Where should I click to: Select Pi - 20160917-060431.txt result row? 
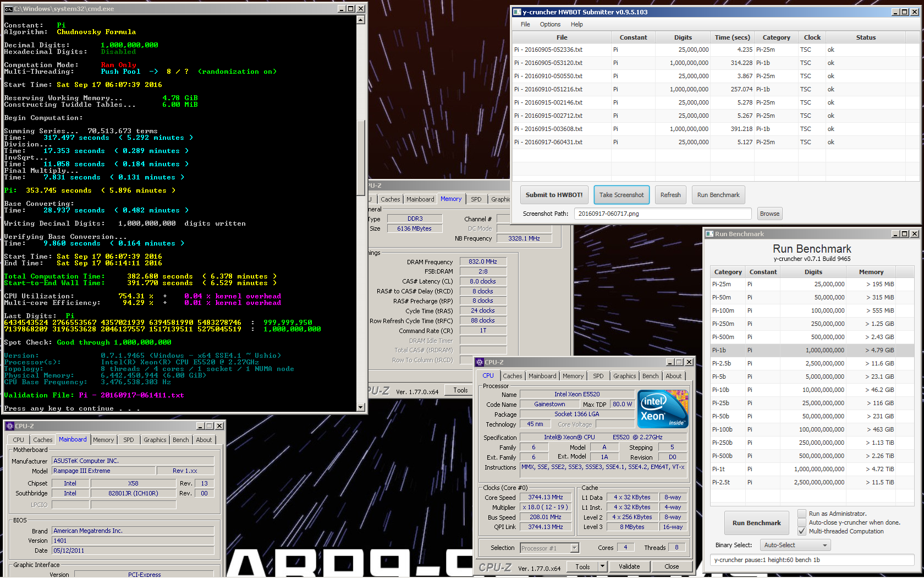[716, 142]
